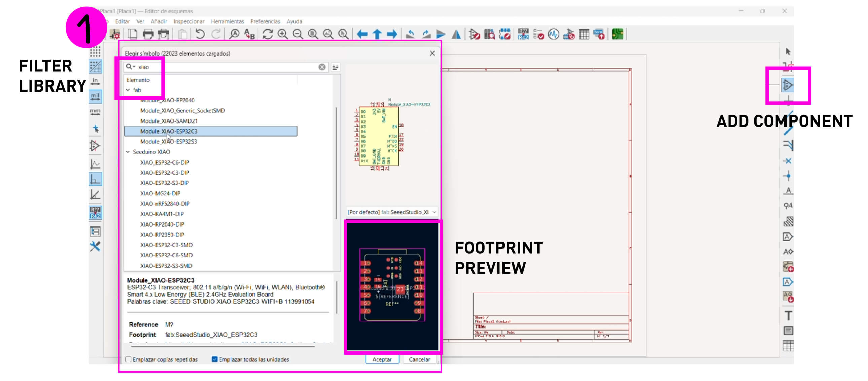Uncheck 'Emplazar todas las unidades'
The height and width of the screenshot is (381, 868).
[x=215, y=359]
